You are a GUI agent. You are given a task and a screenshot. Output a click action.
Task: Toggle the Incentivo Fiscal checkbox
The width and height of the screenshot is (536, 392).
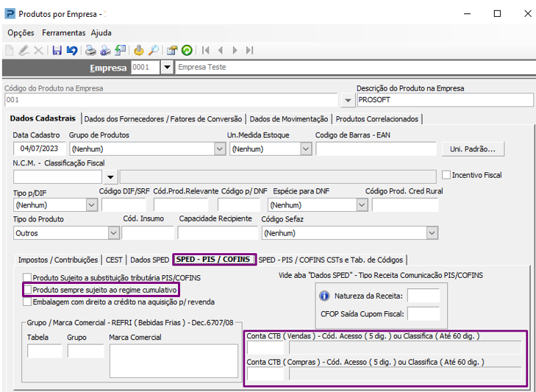pos(446,175)
